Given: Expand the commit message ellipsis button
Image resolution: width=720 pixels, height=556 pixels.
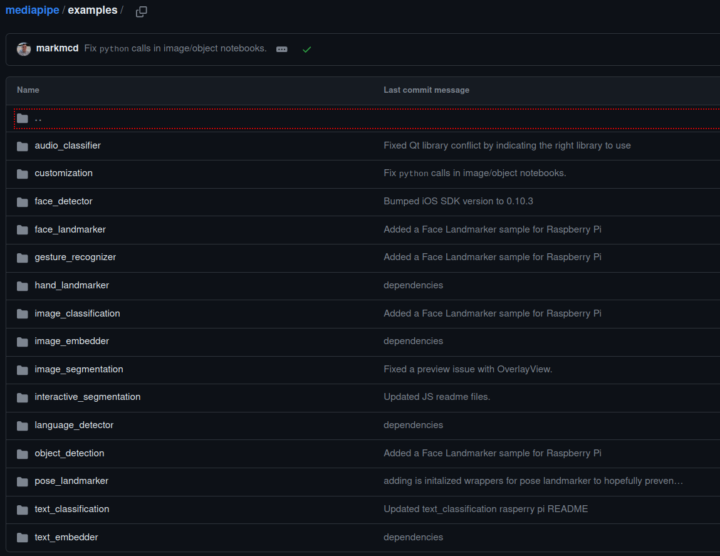Looking at the screenshot, I should (x=282, y=49).
